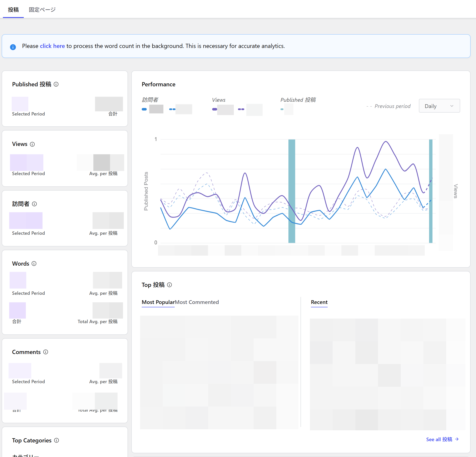Click the teal published-post bar mid-chart
Screen dimensions: 476x457
point(292,191)
